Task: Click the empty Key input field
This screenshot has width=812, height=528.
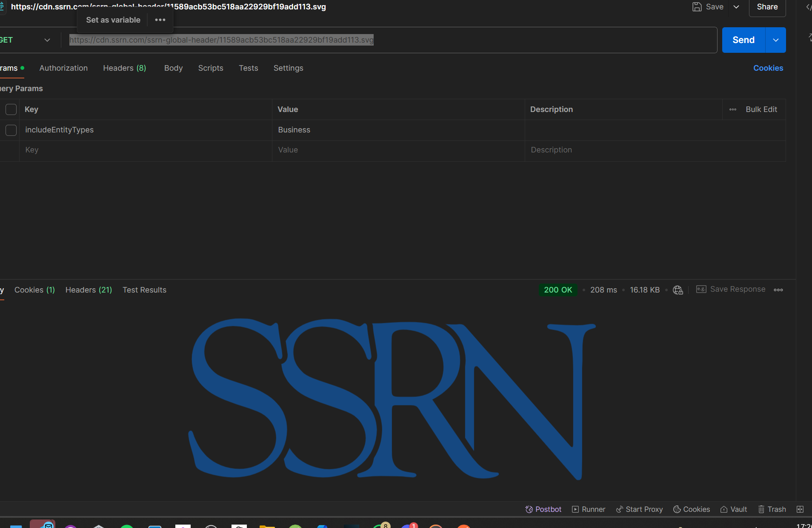Action: [x=146, y=150]
